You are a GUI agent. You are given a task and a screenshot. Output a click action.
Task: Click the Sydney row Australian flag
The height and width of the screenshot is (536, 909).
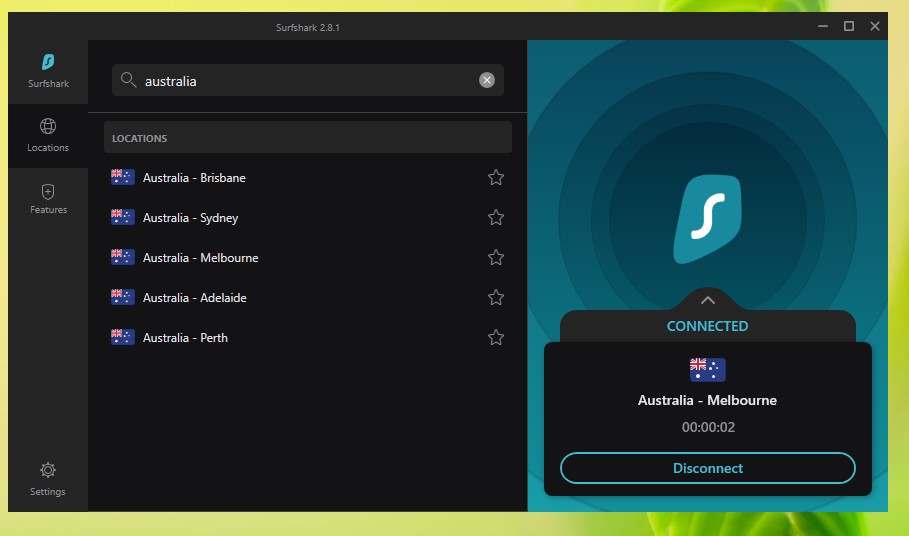(123, 217)
